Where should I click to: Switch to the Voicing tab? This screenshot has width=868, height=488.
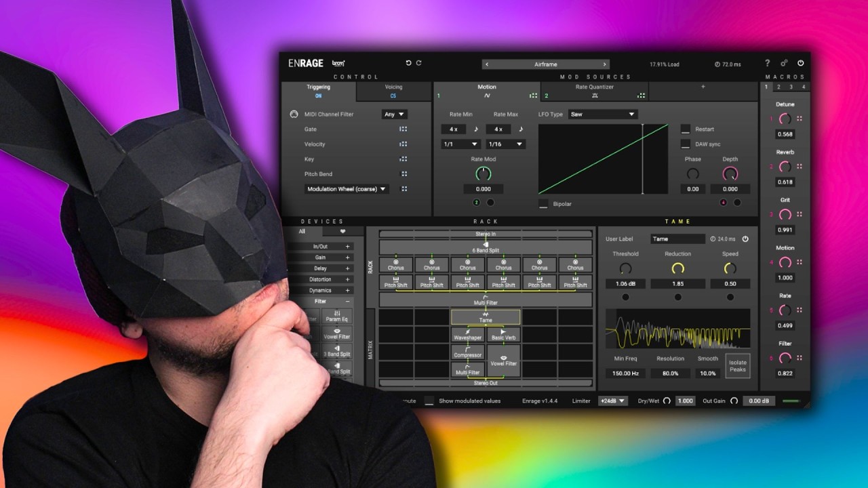pos(393,91)
